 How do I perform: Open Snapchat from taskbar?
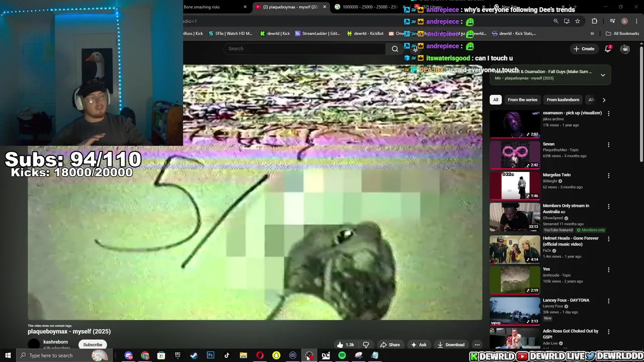point(276,355)
